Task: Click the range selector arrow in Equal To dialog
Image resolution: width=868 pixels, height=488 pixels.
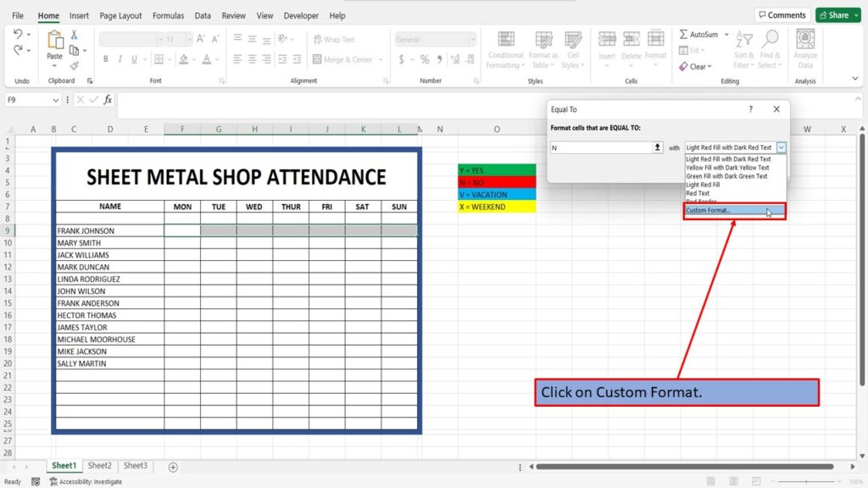Action: coord(657,147)
